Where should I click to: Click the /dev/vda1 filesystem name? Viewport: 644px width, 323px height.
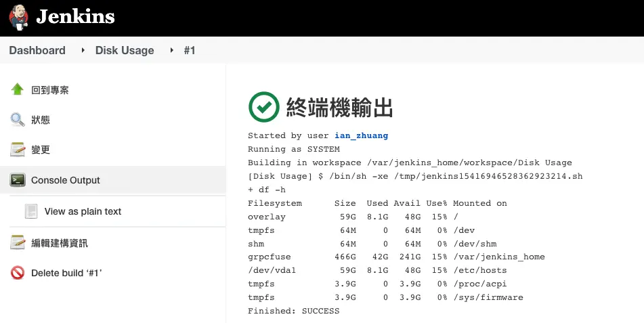[x=272, y=270]
